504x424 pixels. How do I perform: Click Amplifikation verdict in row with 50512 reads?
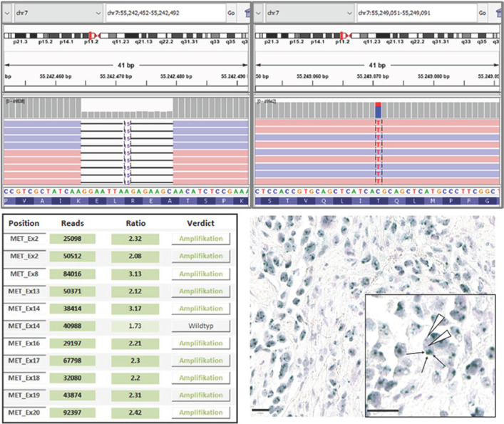click(201, 257)
